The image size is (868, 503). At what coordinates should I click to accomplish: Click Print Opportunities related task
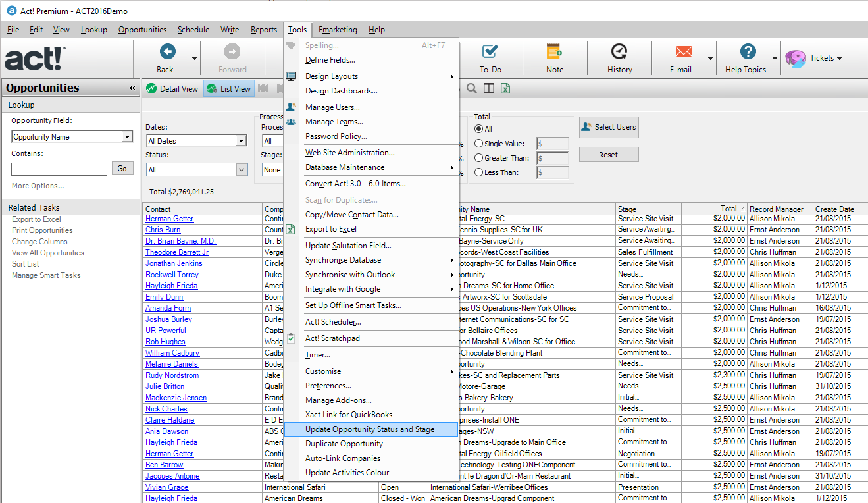pyautogui.click(x=42, y=230)
